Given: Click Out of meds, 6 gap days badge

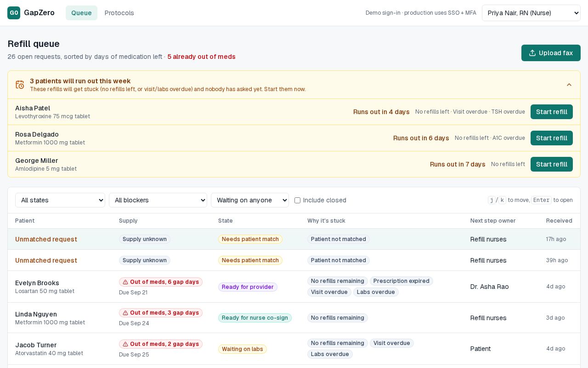Looking at the screenshot, I should [161, 282].
